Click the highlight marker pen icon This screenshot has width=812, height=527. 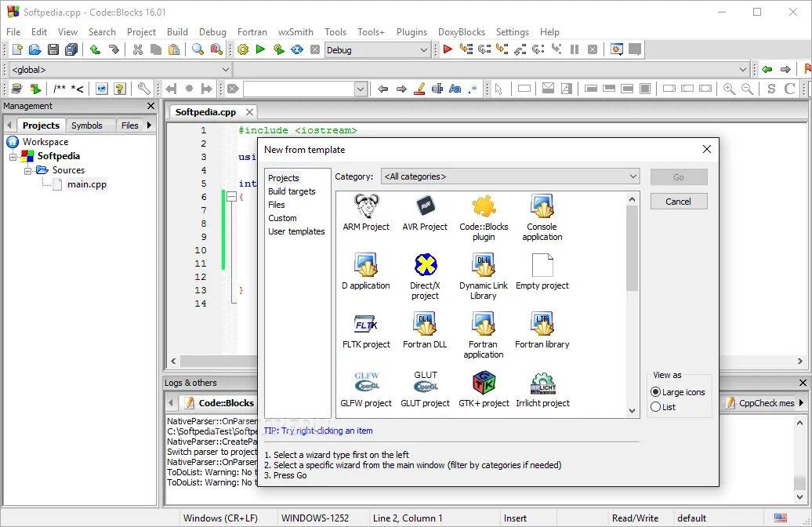(x=419, y=89)
